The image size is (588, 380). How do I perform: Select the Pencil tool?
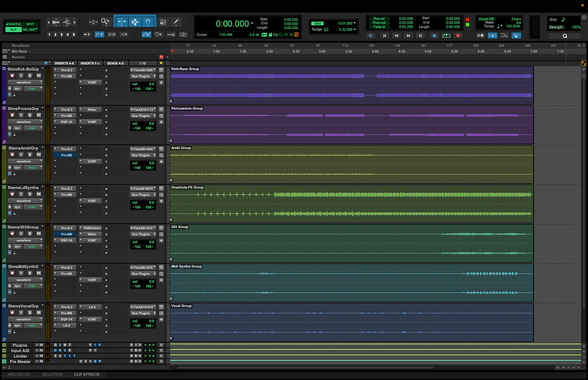click(176, 22)
